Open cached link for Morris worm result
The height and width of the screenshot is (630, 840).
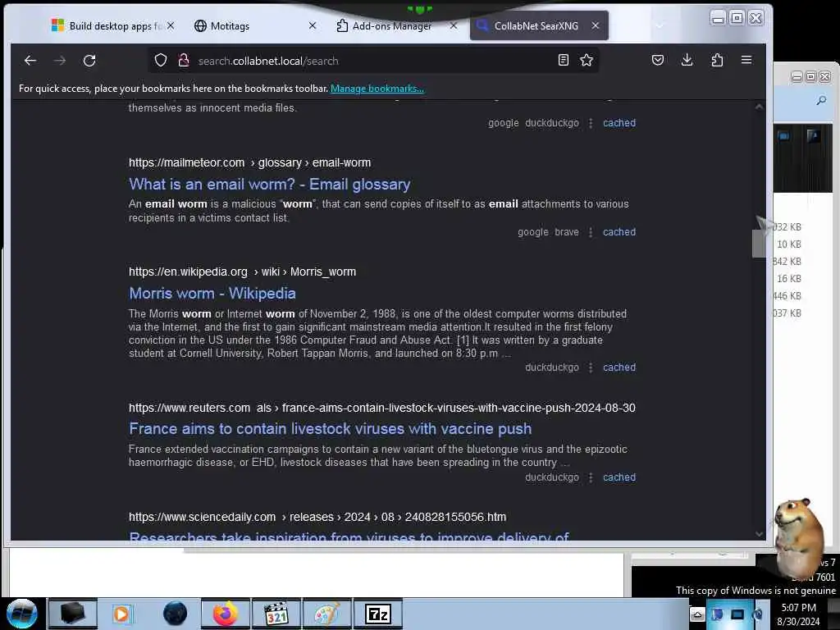[619, 367]
